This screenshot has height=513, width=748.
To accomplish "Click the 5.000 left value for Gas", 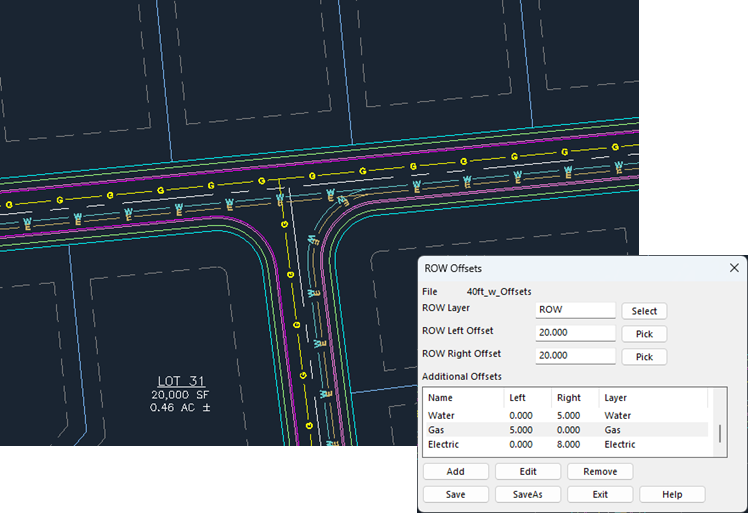I will coord(521,430).
